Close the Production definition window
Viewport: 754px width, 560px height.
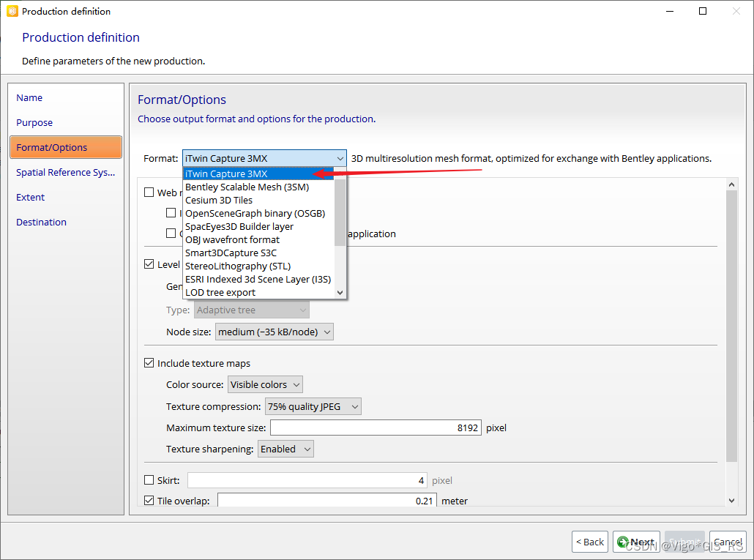point(736,11)
